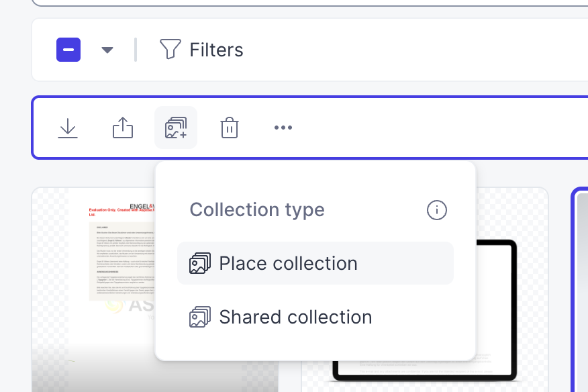Click the share/export icon

click(x=123, y=128)
